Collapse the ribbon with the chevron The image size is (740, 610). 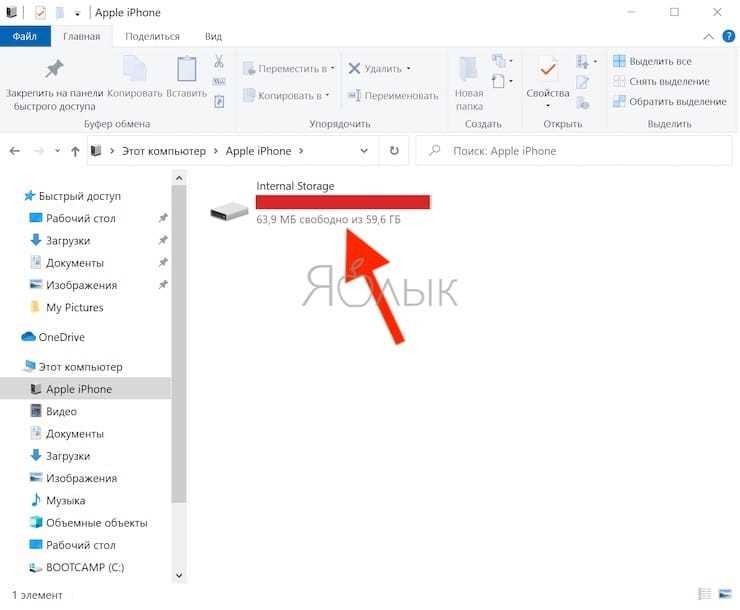(708, 36)
